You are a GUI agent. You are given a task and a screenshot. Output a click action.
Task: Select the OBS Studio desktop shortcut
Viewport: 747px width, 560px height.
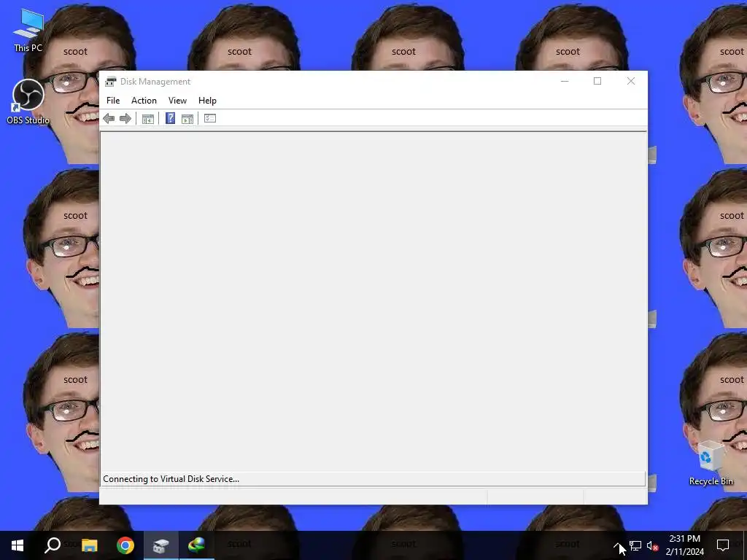point(28,102)
